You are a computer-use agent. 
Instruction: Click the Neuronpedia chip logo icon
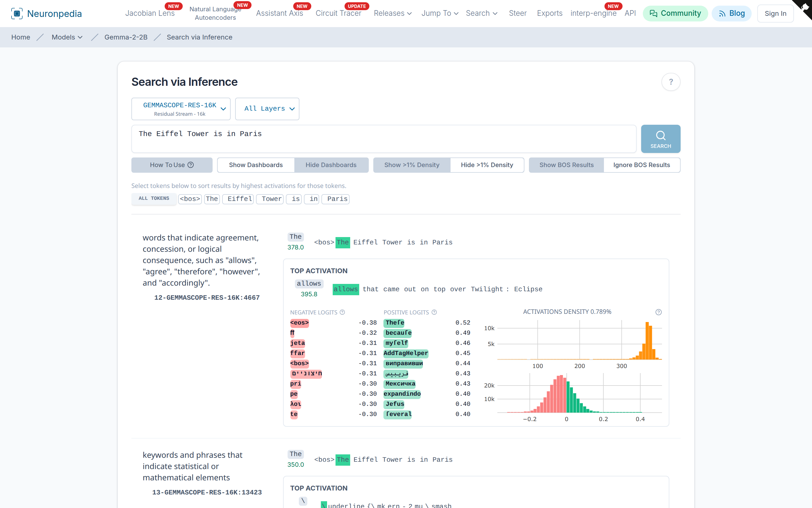(x=17, y=14)
